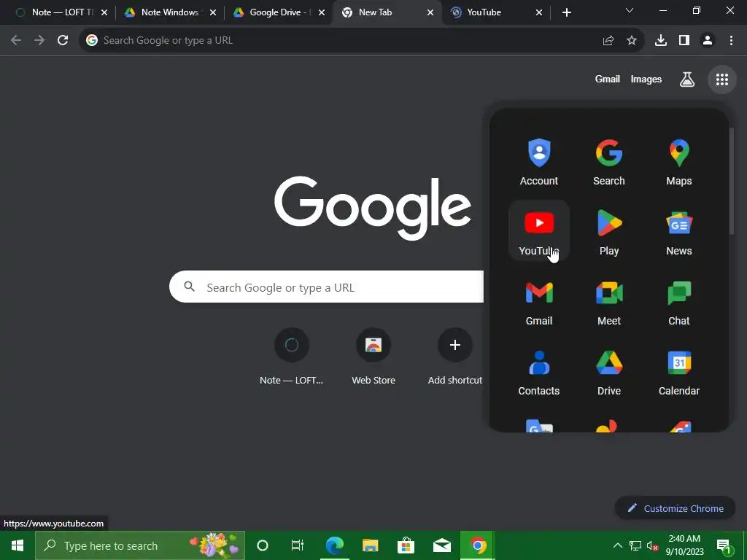Open the clock showing 2:40 AM

(684, 545)
